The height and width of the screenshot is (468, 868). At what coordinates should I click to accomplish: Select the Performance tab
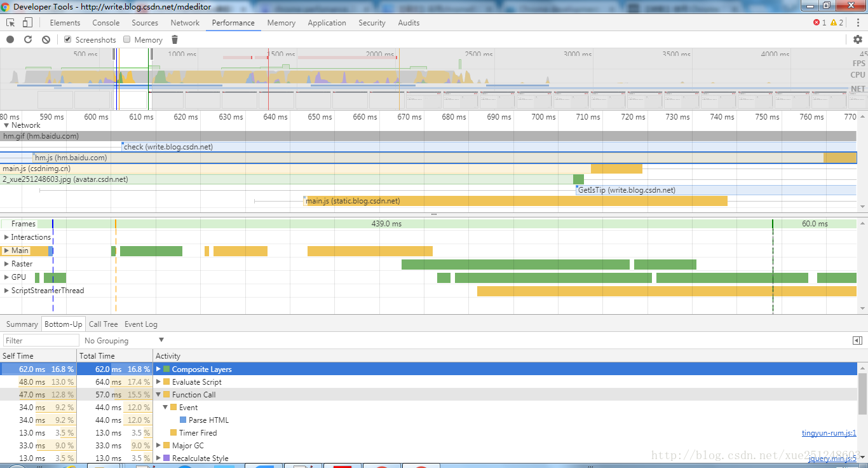coord(233,23)
